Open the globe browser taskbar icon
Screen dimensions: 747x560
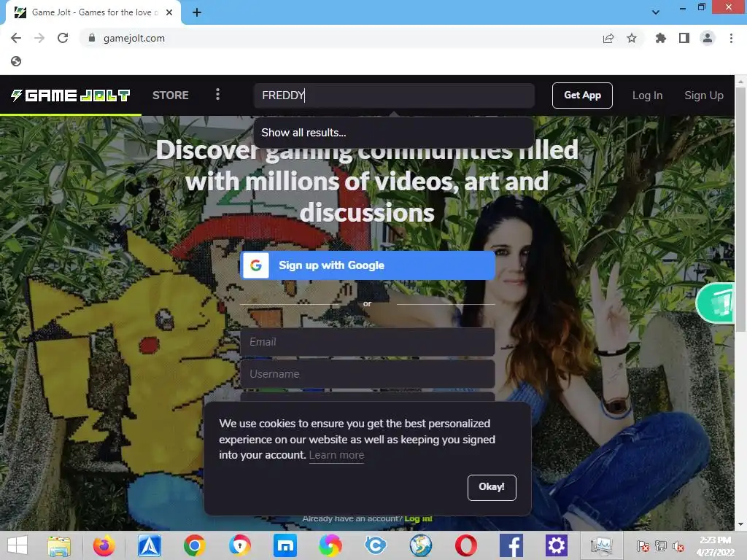(421, 545)
